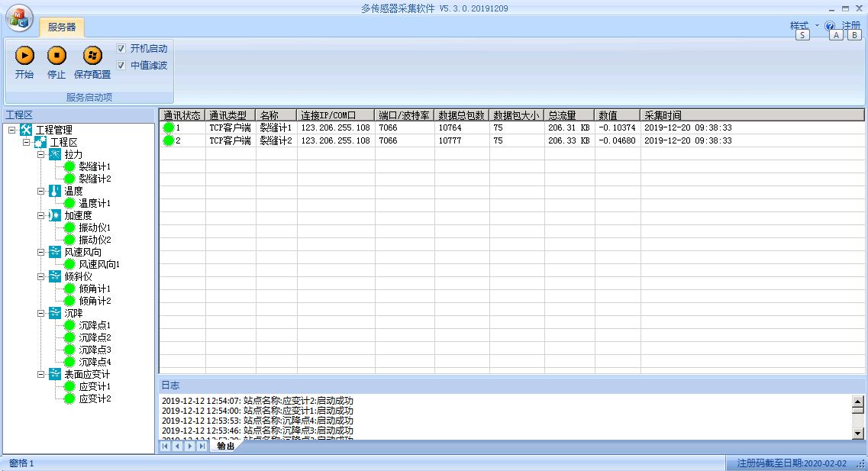Toggle the 中值滤波 checkbox
This screenshot has height=471, width=868.
pyautogui.click(x=121, y=65)
